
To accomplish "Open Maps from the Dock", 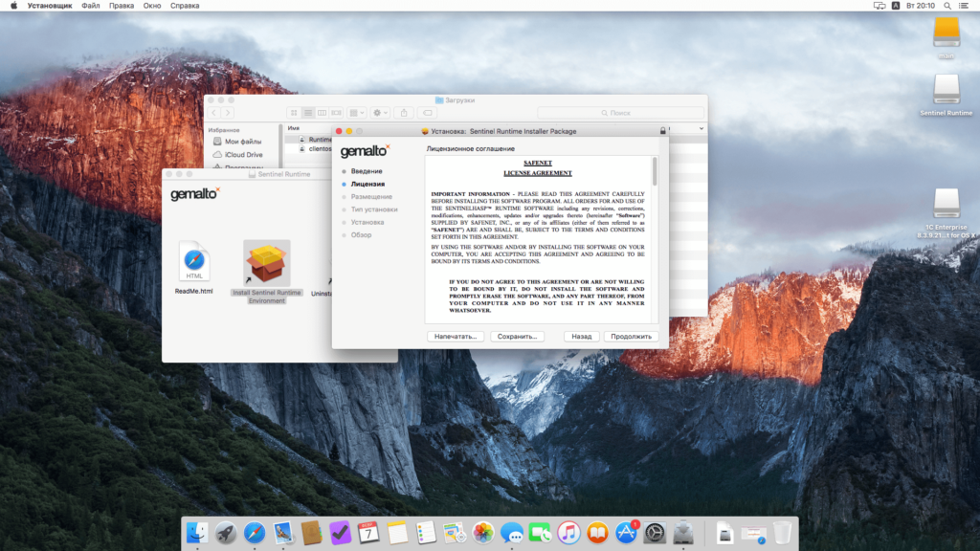I will pyautogui.click(x=455, y=533).
